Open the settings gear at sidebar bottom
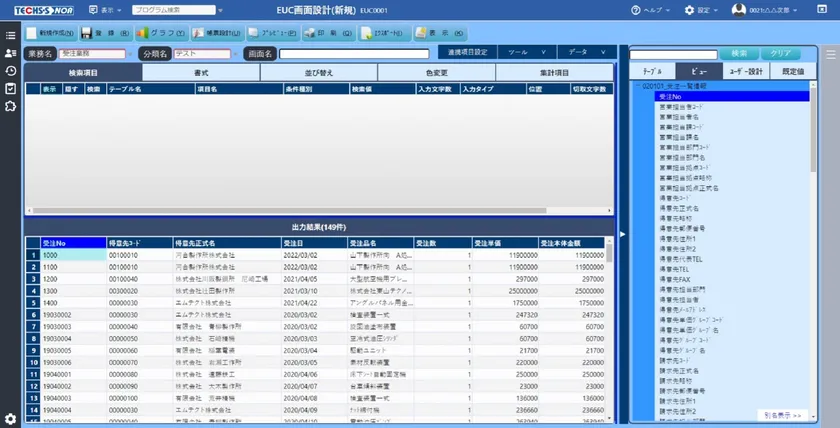Viewport: 840px width, 428px height. (x=10, y=418)
